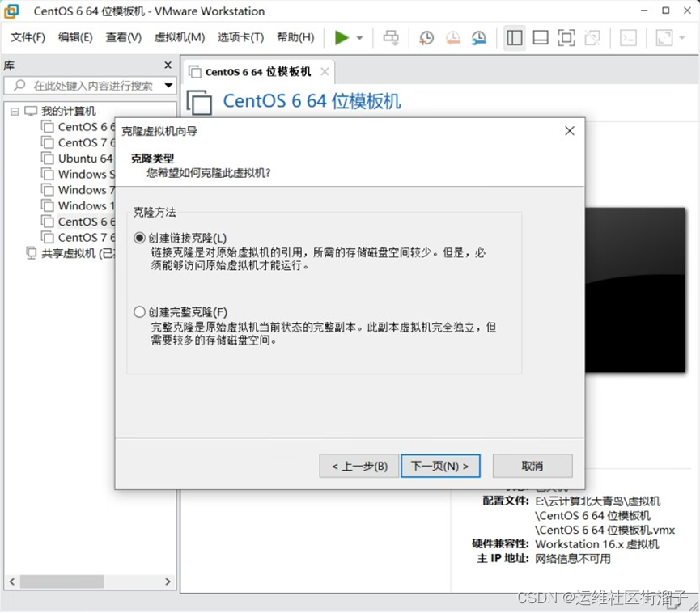
Task: Select the first CentOS 7 library entry
Action: click(78, 143)
